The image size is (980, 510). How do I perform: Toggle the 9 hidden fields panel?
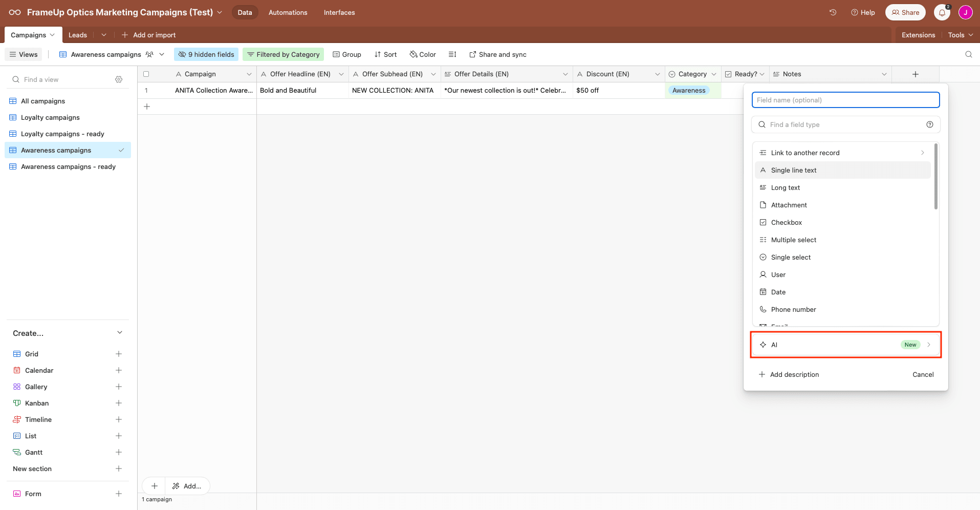click(206, 54)
